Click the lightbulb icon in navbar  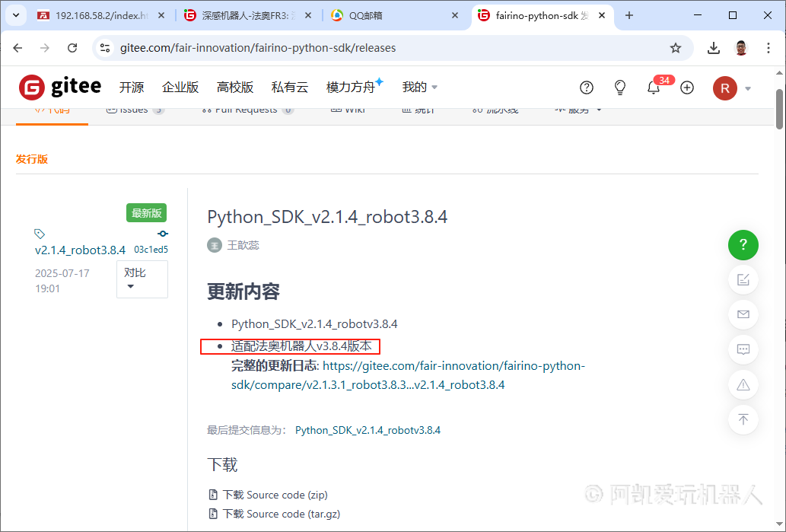tap(620, 88)
